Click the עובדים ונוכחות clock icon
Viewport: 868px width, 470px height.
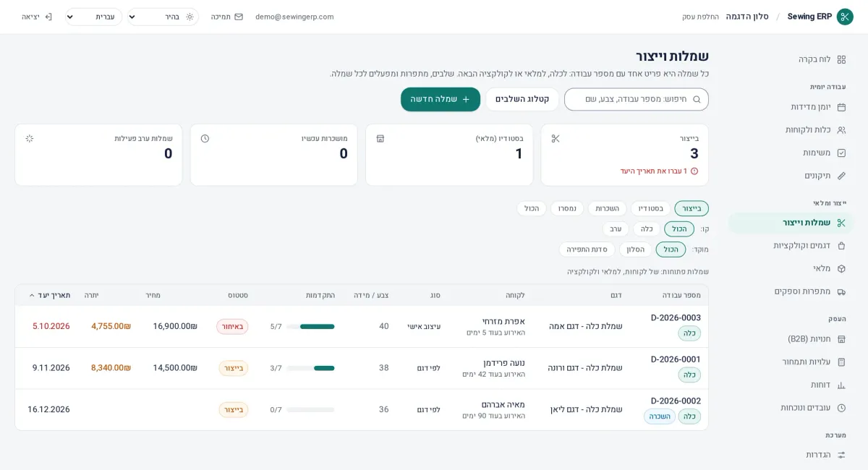841,408
